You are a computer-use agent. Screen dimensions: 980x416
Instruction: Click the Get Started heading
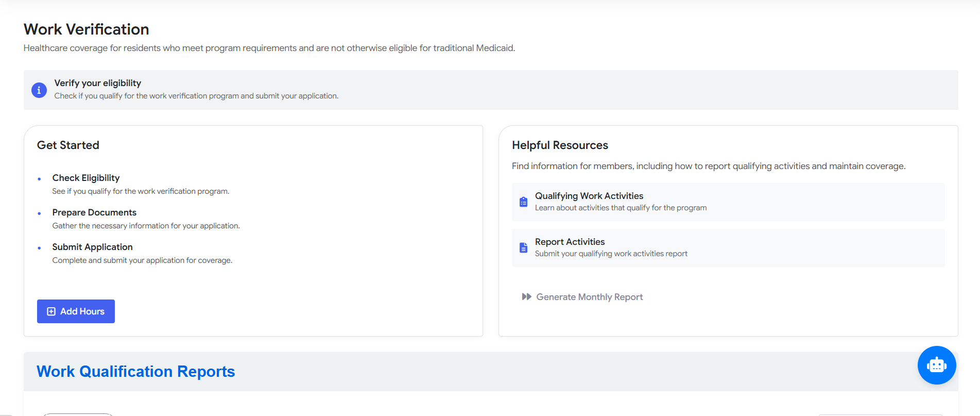pos(68,145)
